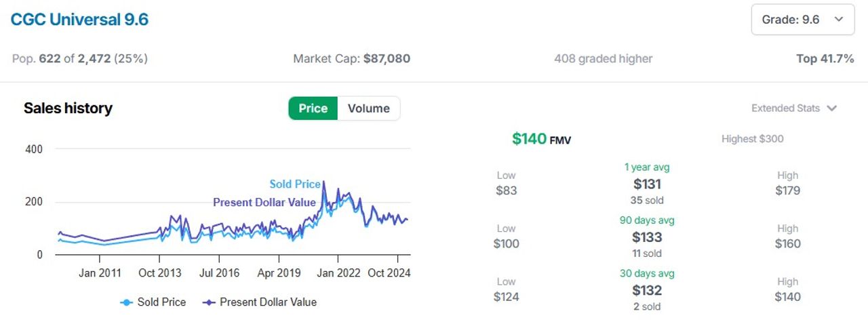Switch chart to Volume view
The width and height of the screenshot is (868, 324).
pos(369,108)
